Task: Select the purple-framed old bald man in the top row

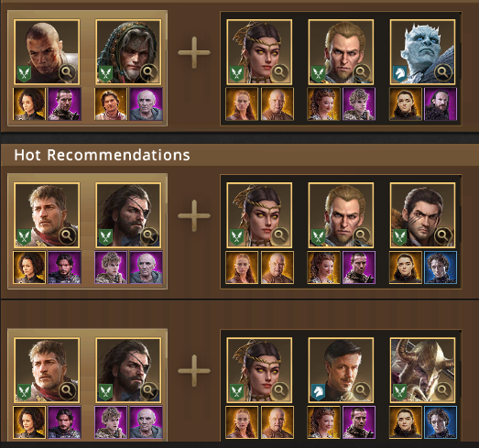Action: tap(146, 104)
